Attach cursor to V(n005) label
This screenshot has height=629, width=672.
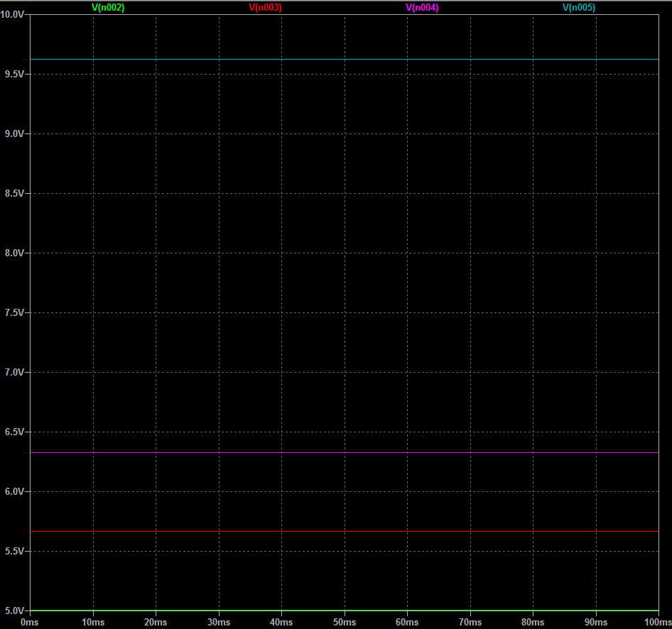578,8
